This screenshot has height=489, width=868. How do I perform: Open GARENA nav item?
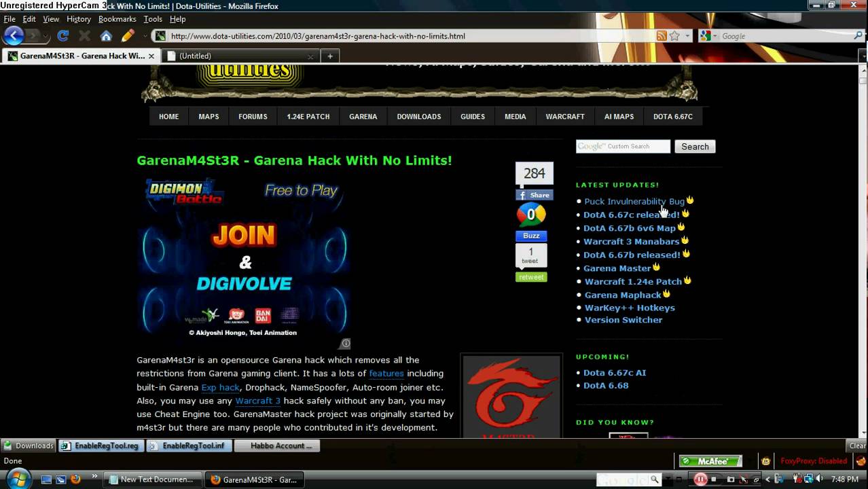pos(363,117)
